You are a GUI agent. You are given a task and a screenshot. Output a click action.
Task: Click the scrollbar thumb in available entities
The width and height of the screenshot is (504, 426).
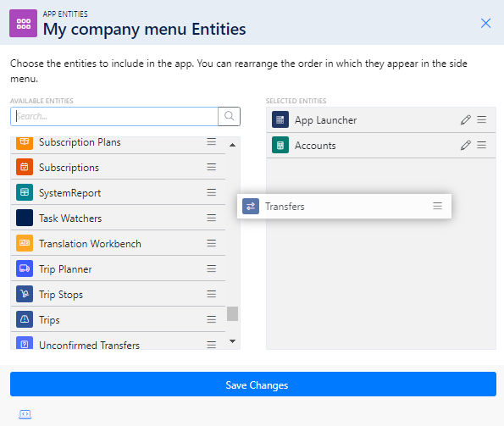tap(232, 313)
